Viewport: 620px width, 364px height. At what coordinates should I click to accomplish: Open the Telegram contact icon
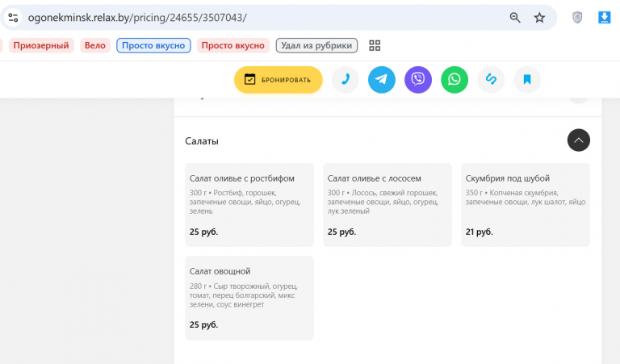tap(382, 80)
